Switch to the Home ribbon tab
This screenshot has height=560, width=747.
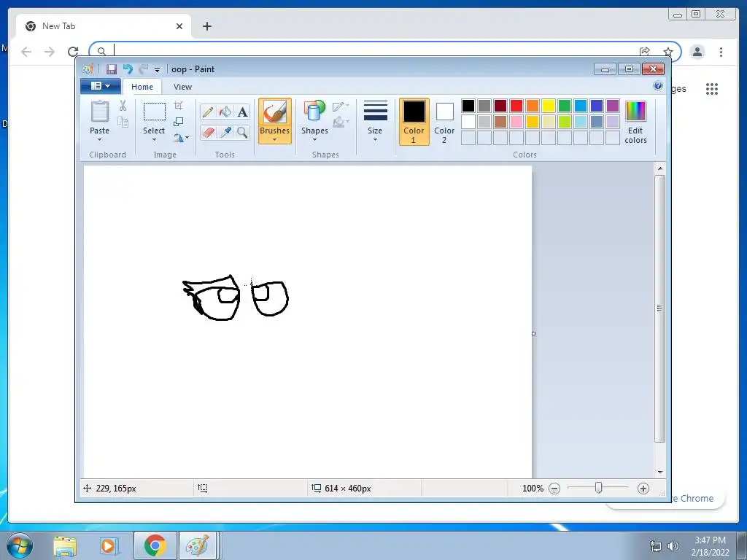click(142, 87)
